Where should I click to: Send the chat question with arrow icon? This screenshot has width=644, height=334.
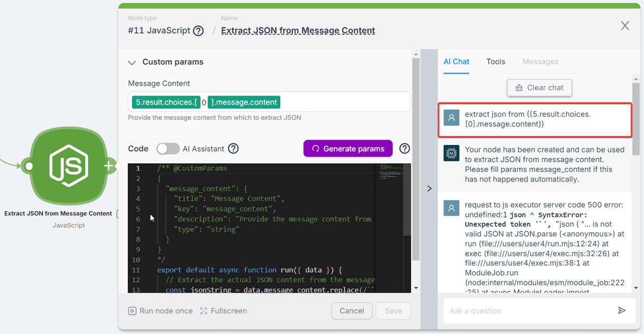(621, 310)
